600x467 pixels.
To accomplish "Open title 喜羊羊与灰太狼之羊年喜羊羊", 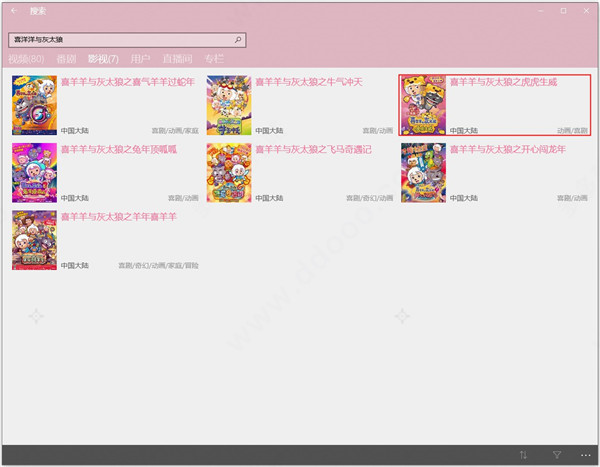I will coord(119,217).
